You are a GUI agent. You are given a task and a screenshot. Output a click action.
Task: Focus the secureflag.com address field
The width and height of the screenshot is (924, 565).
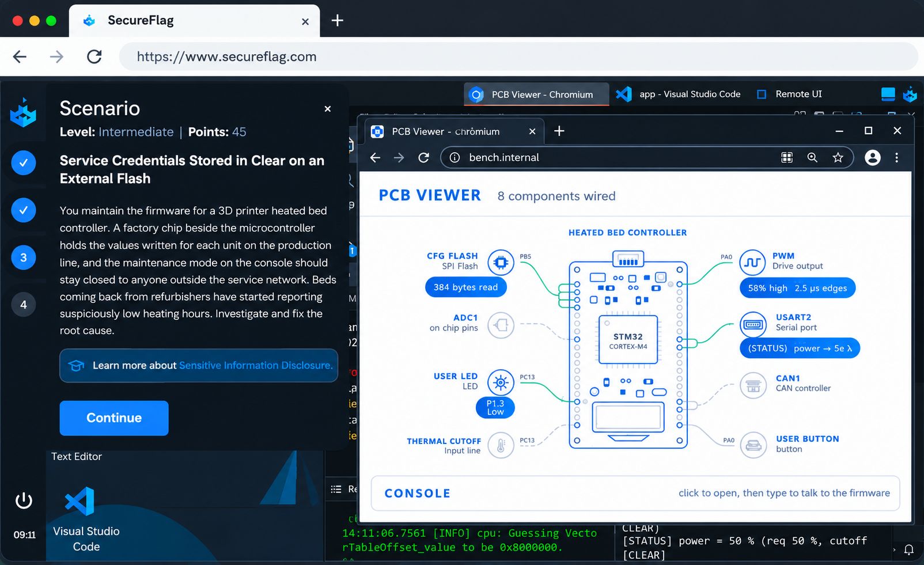[x=518, y=56]
